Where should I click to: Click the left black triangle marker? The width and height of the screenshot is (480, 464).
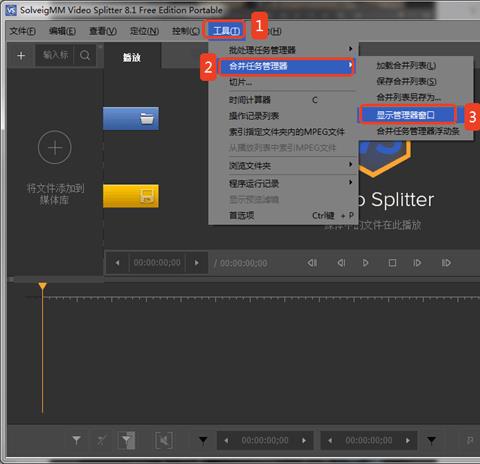click(x=203, y=440)
